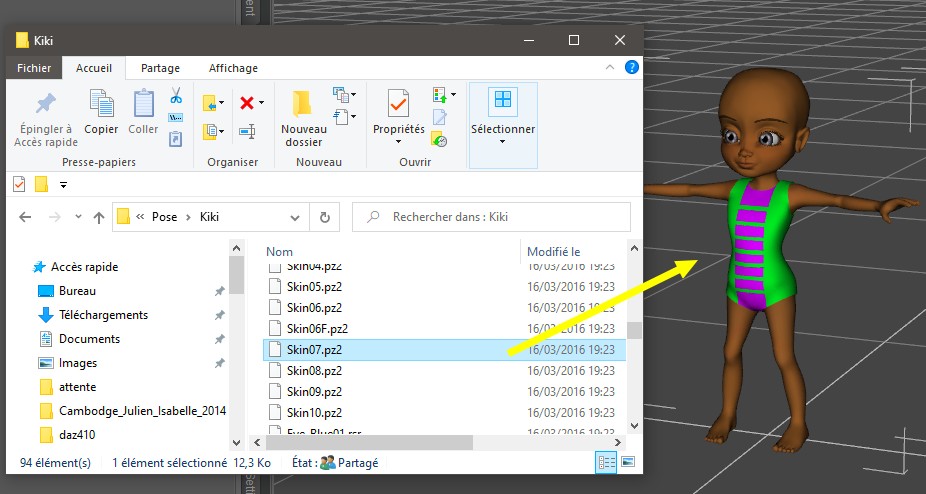This screenshot has height=494, width=926.
Task: Switch to the Accueil tab
Action: (x=94, y=68)
